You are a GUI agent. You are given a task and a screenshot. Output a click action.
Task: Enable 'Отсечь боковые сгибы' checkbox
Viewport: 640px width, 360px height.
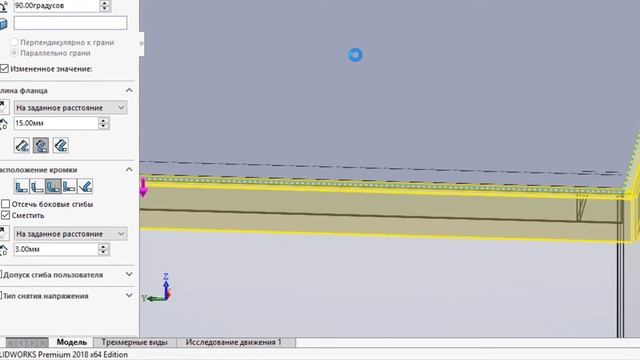pyautogui.click(x=5, y=204)
